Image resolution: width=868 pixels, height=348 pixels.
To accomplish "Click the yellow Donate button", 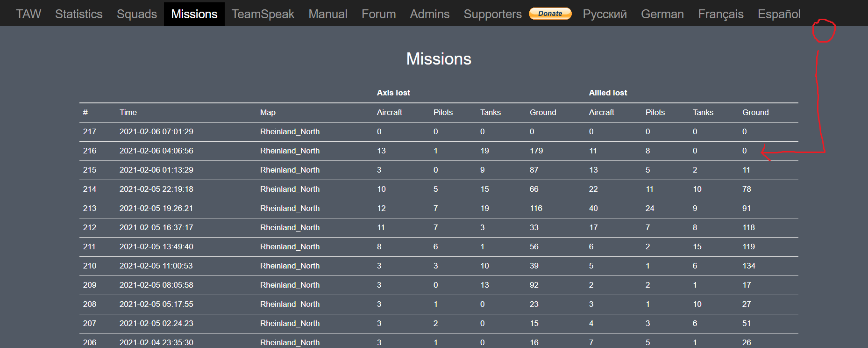I will point(550,14).
